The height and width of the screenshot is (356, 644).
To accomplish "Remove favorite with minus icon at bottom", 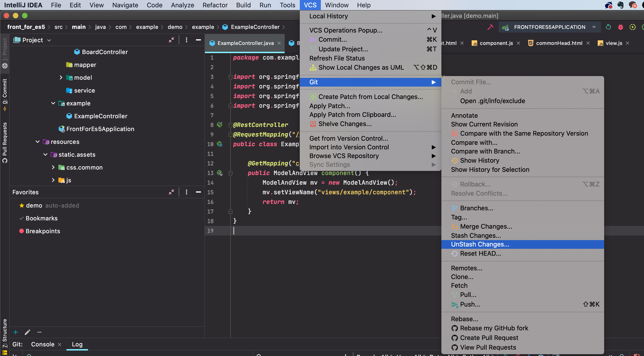I will (39, 332).
